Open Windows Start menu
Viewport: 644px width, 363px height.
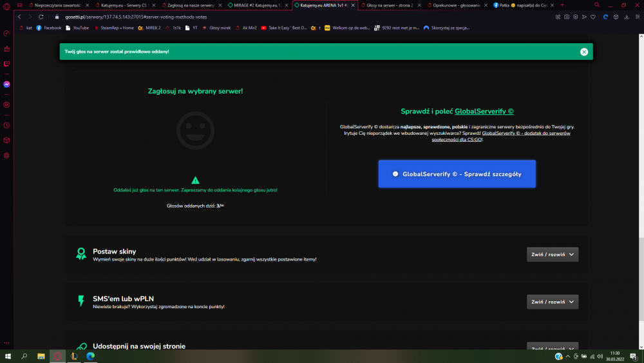coord(8,356)
